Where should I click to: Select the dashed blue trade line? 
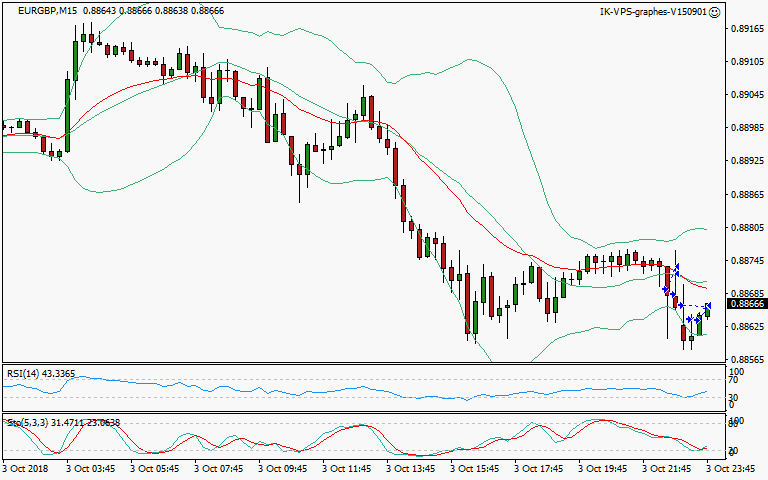(694, 305)
